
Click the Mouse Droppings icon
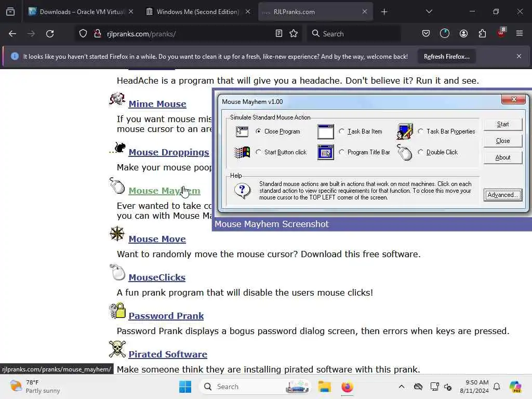tap(118, 148)
